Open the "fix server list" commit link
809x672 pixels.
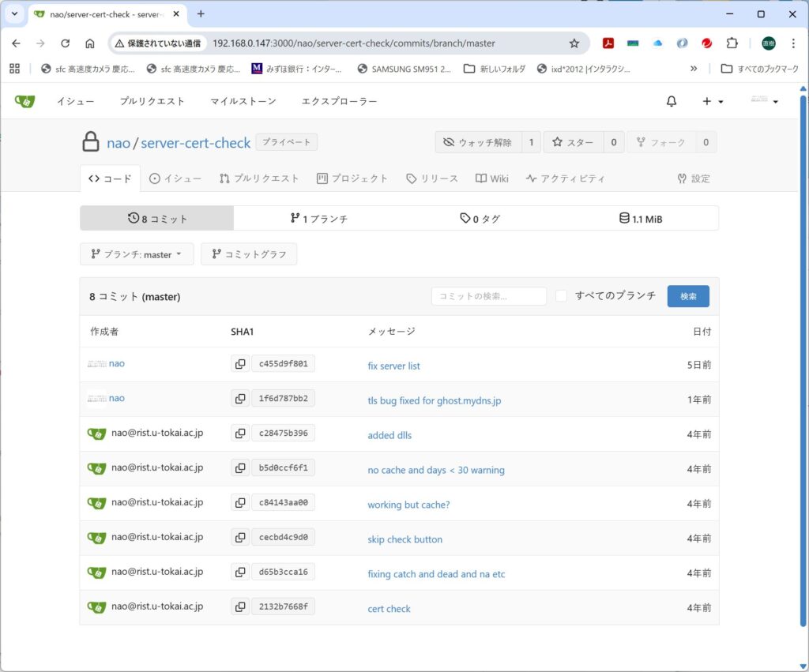coord(393,366)
